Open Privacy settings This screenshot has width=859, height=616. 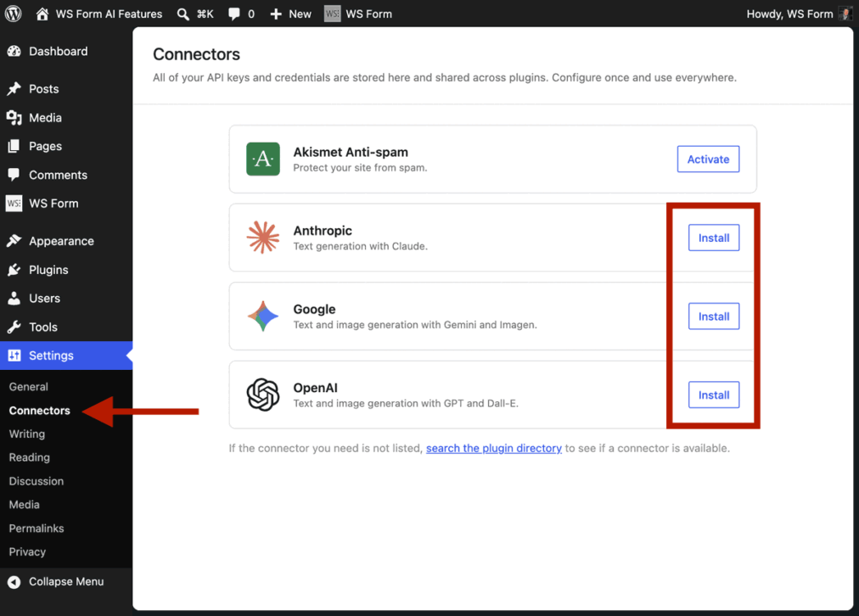27,552
